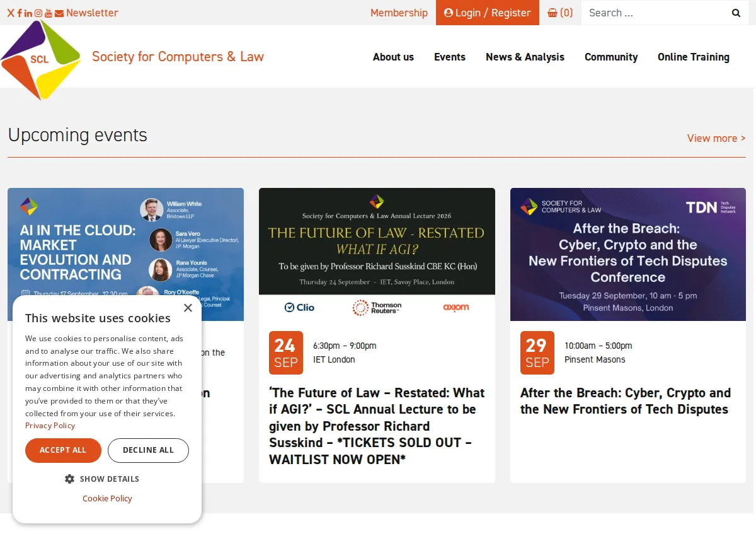756x536 pixels.
Task: Open the Future of Law lecture title
Action: pos(377,426)
